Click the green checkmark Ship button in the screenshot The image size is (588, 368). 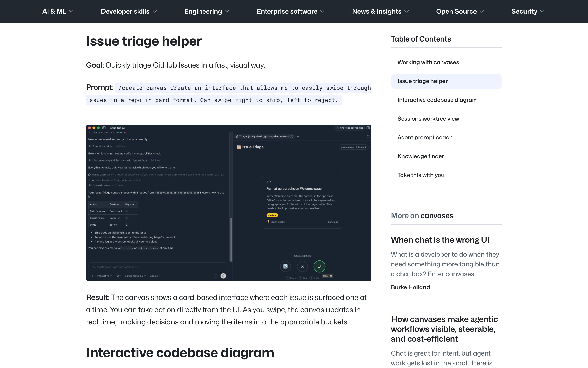319,267
